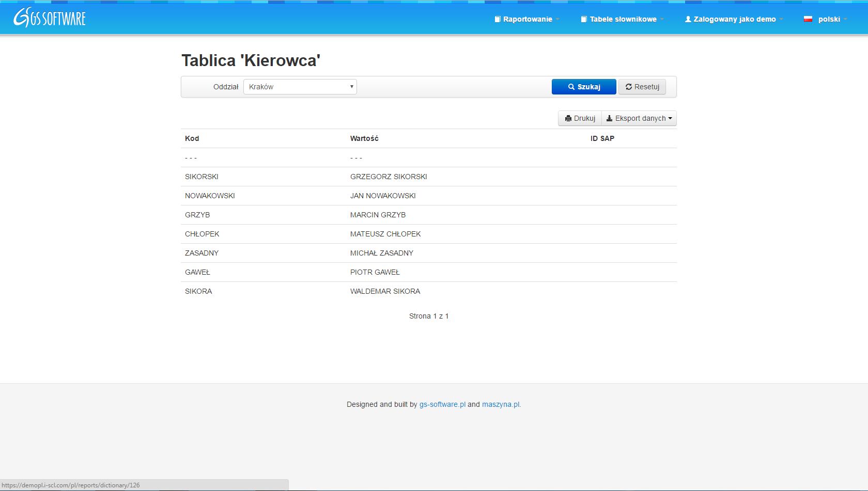Viewport: 868px width, 491px height.
Task: Click the Kod column header
Action: point(192,138)
